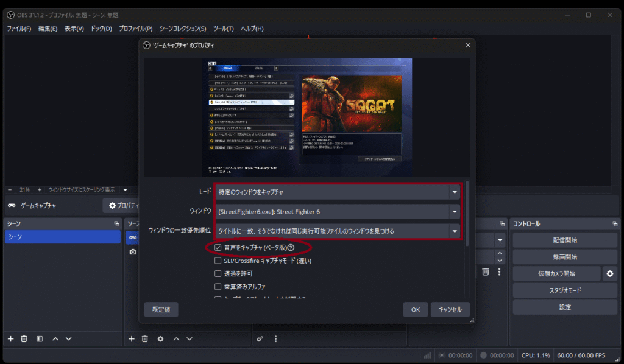Screen dimensions: 624x364
Task: Undock the Controls panel via float icon
Action: tap(615, 224)
